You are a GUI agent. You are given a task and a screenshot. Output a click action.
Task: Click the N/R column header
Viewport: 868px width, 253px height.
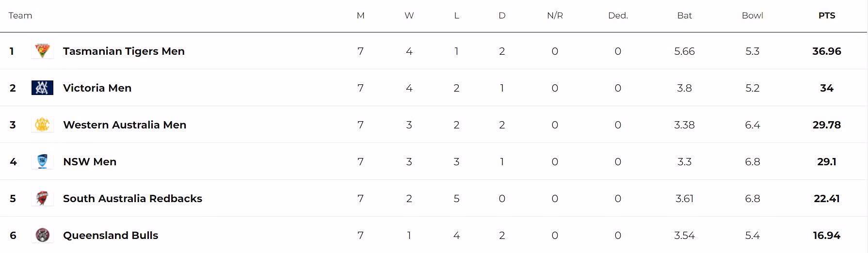[555, 16]
